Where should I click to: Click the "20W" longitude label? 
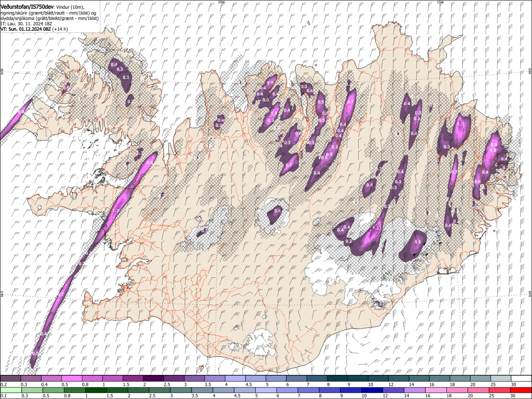[221, 2]
